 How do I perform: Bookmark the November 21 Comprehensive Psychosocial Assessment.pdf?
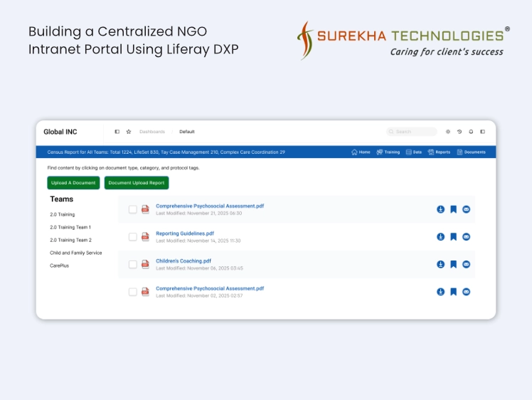(x=453, y=209)
